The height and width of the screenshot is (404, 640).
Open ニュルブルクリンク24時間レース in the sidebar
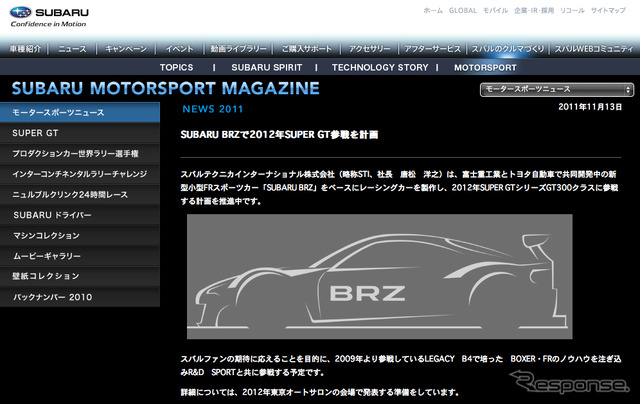point(80,195)
